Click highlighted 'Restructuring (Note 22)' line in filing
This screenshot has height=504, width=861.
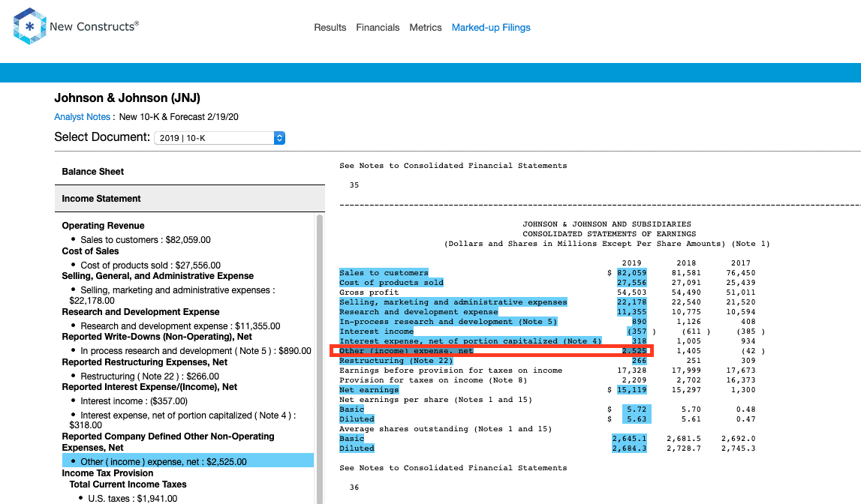pos(396,361)
